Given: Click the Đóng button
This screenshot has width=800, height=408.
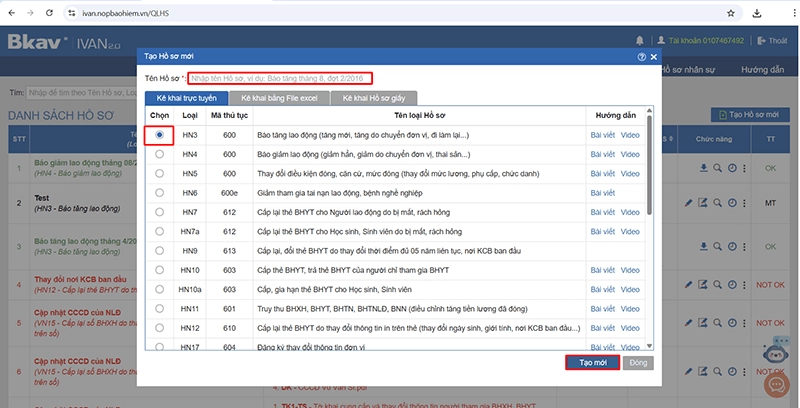Looking at the screenshot, I should [x=638, y=362].
